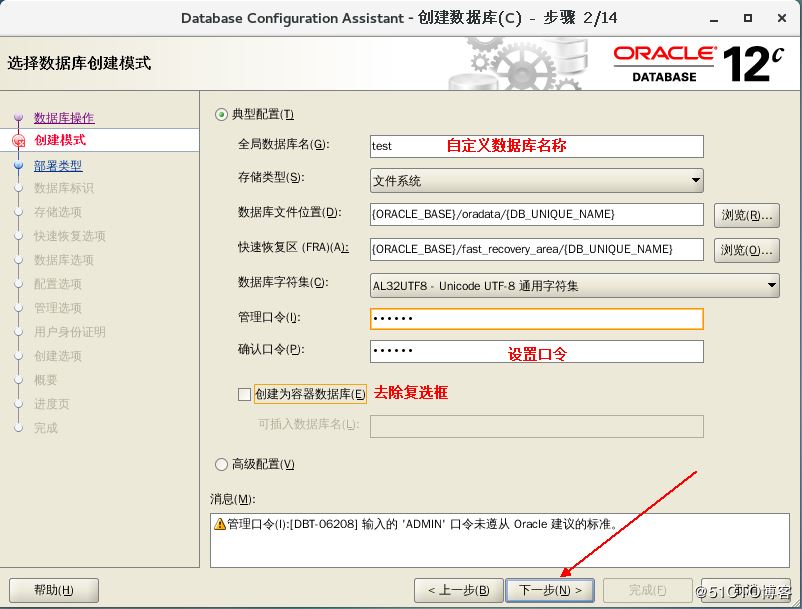Screen dimensions: 802x609
Task: Toggle the 创建为容器数据库 checkbox
Action: tap(245, 394)
